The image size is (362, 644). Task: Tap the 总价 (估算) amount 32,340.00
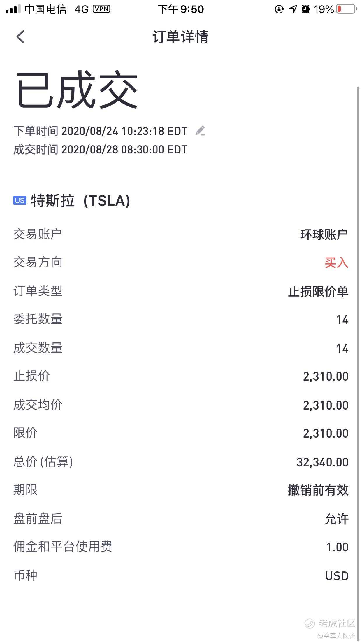point(322,462)
